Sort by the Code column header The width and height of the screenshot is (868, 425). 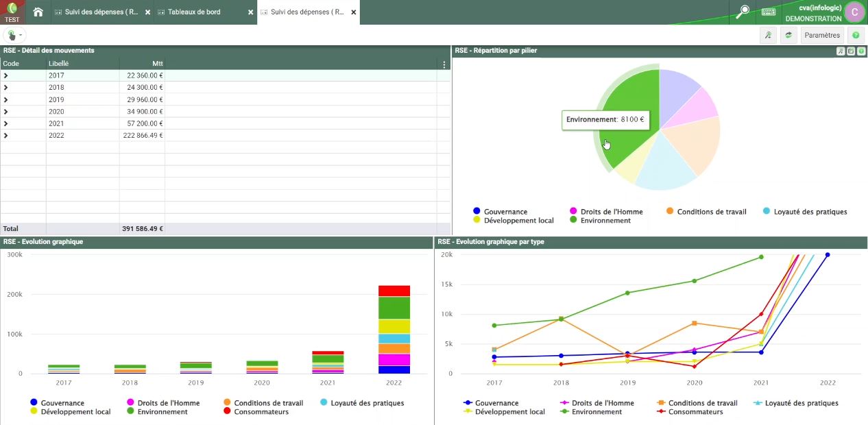pos(23,64)
